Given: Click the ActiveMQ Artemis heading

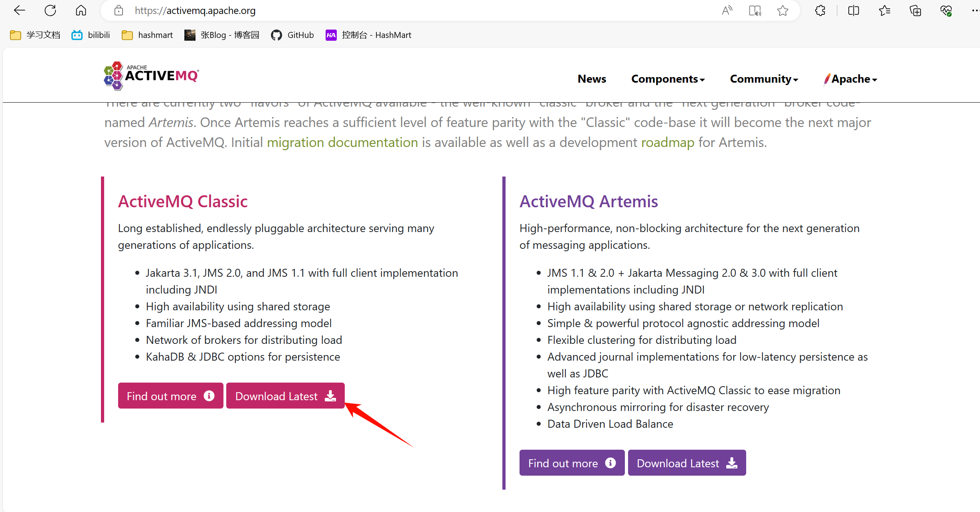Looking at the screenshot, I should pos(589,202).
